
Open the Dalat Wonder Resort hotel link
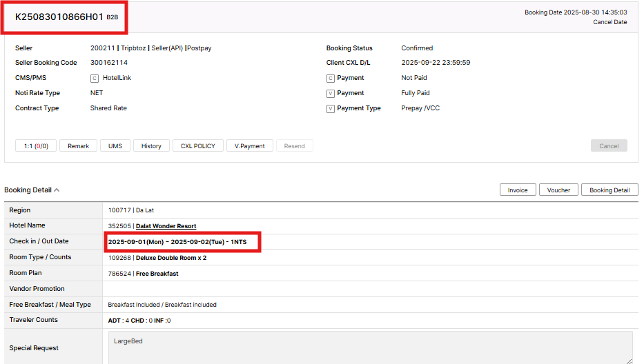(x=166, y=226)
